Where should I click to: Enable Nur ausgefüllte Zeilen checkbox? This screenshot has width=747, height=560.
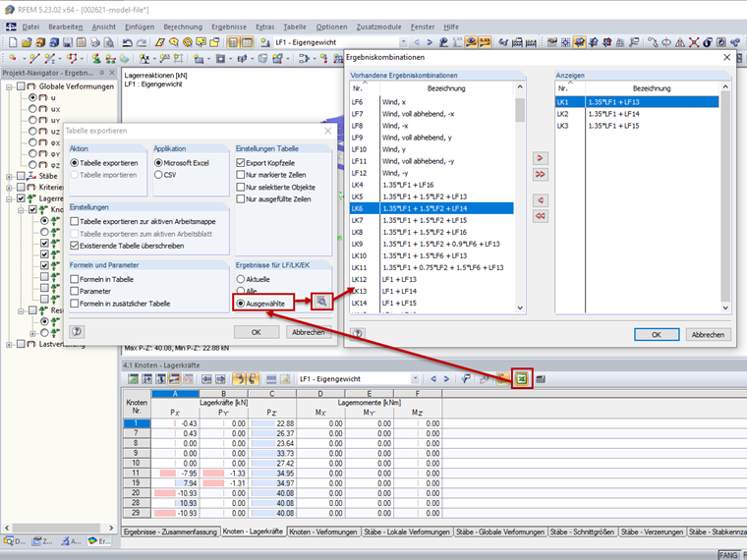(241, 199)
